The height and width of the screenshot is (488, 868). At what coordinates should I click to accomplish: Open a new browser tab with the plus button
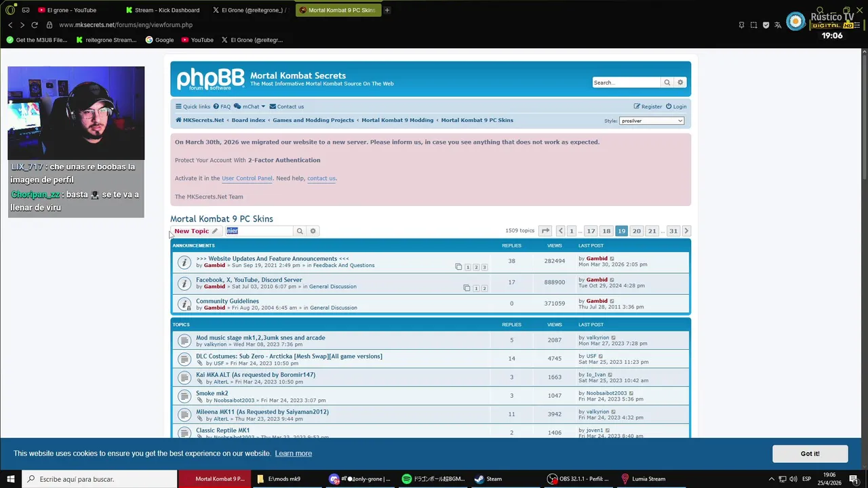(x=387, y=10)
